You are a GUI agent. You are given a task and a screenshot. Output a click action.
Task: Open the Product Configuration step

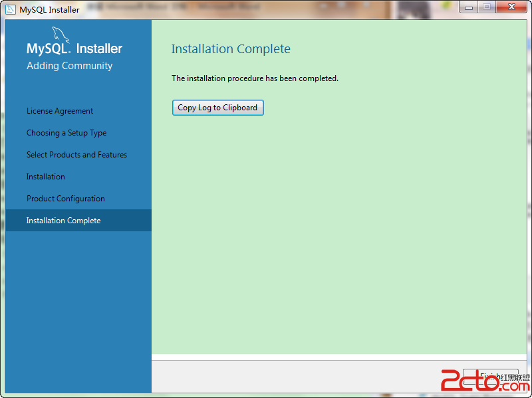pos(65,199)
